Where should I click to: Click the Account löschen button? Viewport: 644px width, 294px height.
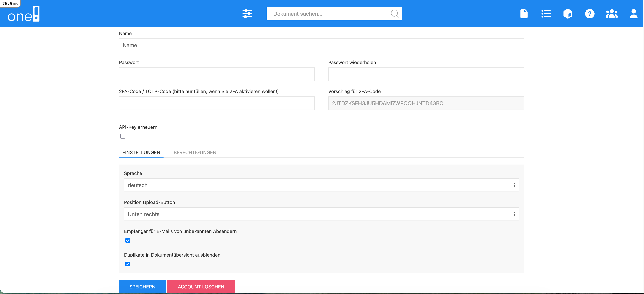tap(201, 287)
